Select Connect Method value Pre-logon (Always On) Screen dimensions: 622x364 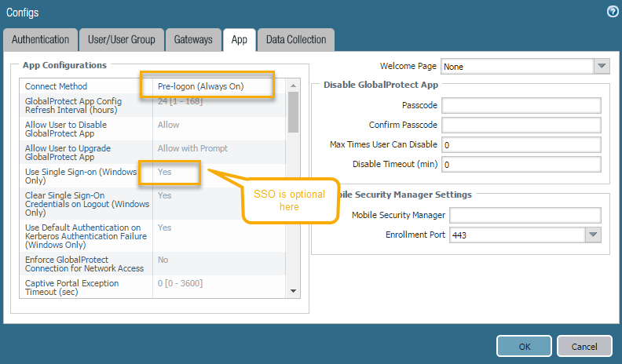coord(200,86)
